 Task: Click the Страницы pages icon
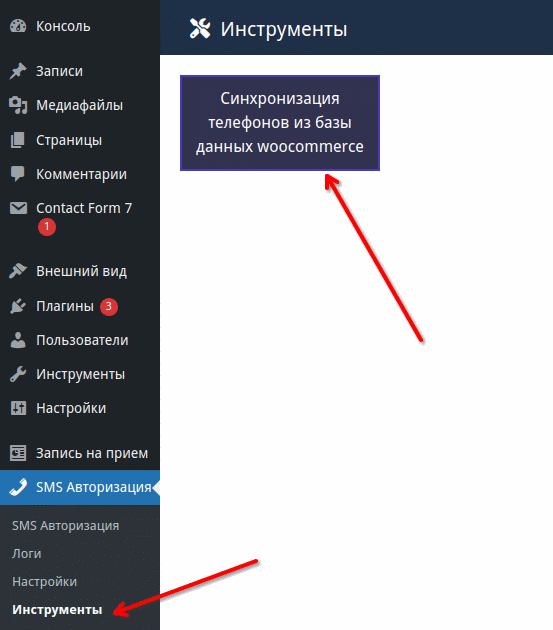coord(18,140)
